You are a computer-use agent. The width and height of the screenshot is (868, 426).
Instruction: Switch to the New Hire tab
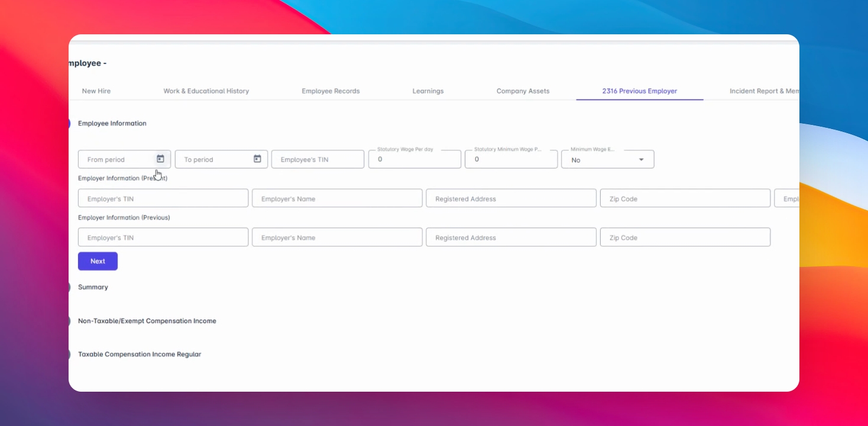pyautogui.click(x=96, y=91)
